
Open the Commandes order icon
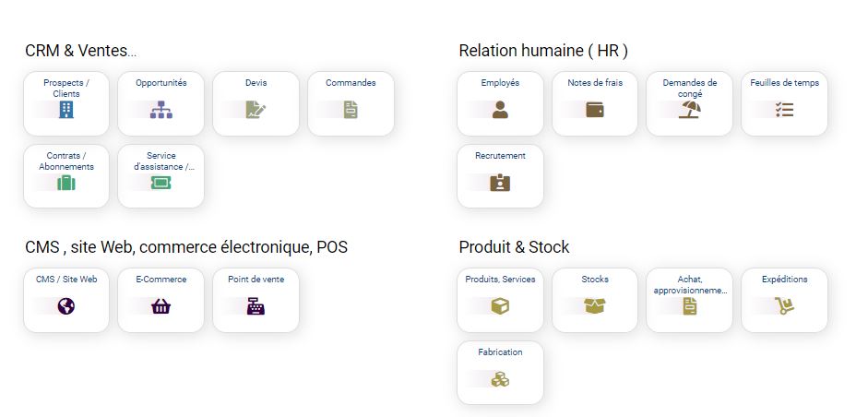(351, 110)
